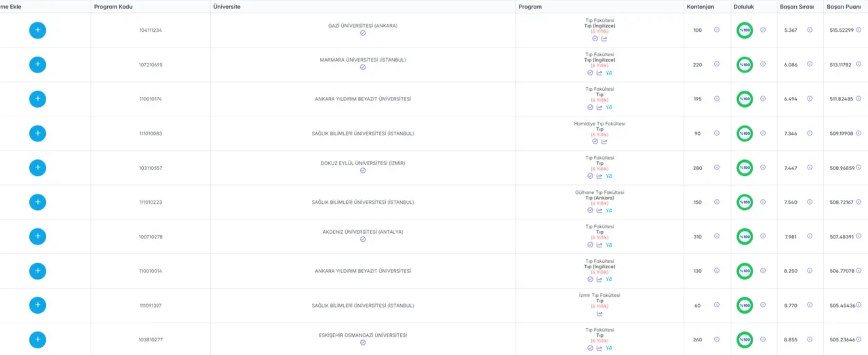Add Hamidiye program 111010083 with plus button
The image size is (868, 355).
click(x=37, y=133)
